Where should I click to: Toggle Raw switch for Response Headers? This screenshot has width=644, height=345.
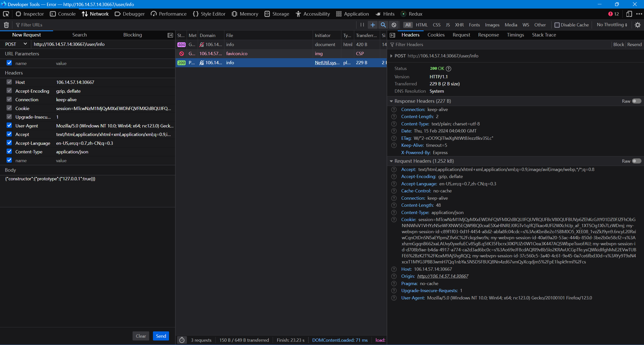coord(637,101)
